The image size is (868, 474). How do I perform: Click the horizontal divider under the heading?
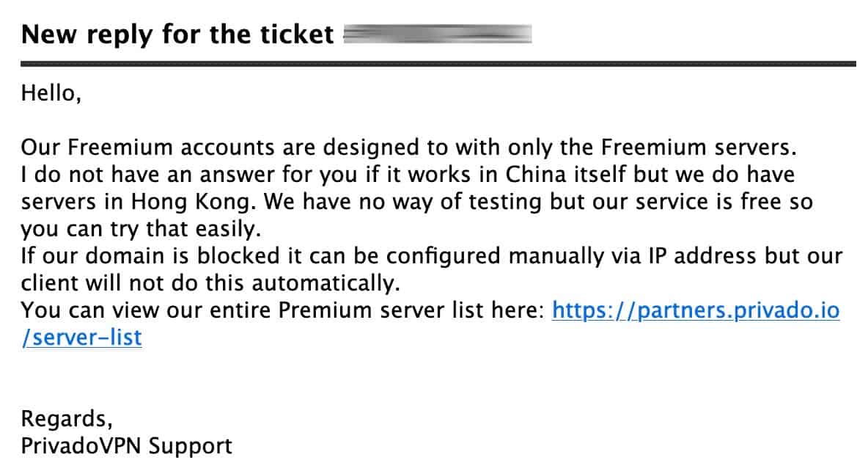coord(438,65)
